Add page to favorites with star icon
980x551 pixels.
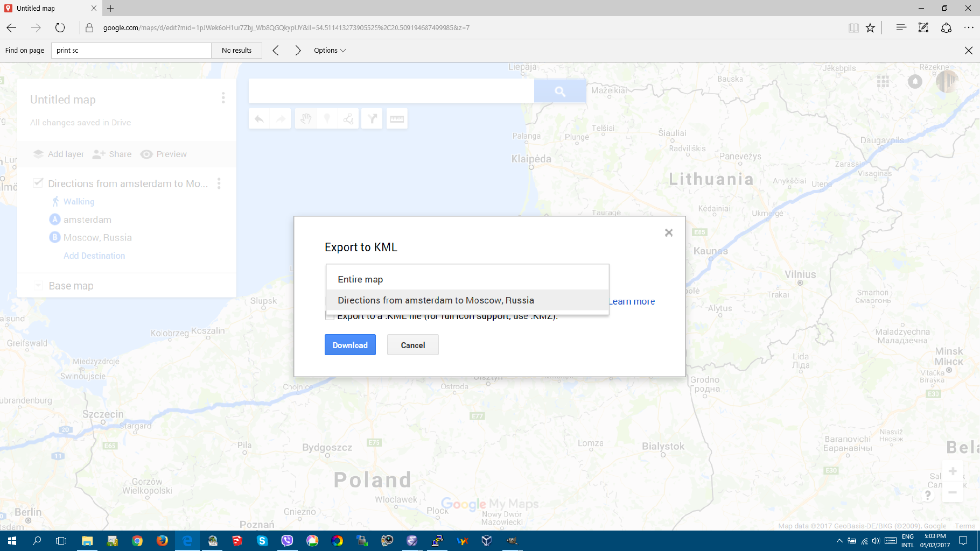pos(870,28)
